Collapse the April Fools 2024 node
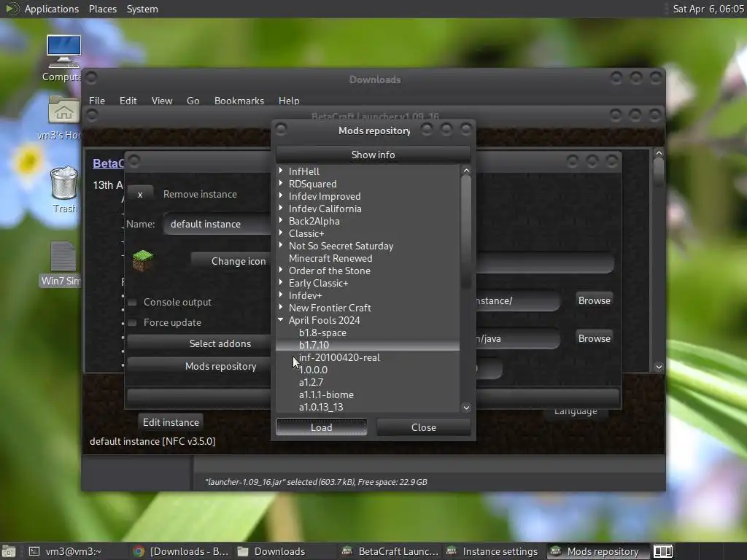 (x=281, y=319)
